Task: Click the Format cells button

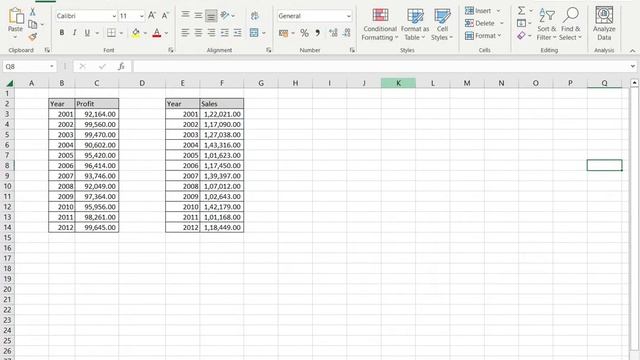Action: click(483, 36)
